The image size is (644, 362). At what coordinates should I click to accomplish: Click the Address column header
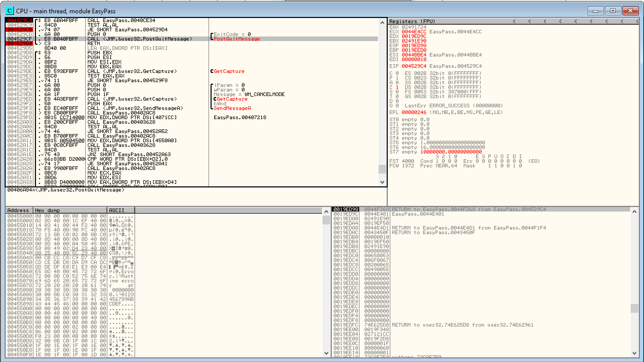pyautogui.click(x=19, y=210)
